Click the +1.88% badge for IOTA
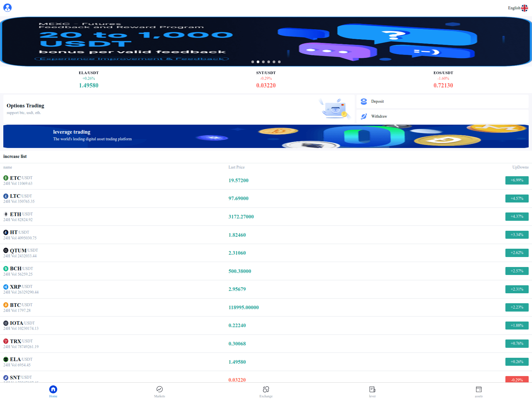 point(517,326)
